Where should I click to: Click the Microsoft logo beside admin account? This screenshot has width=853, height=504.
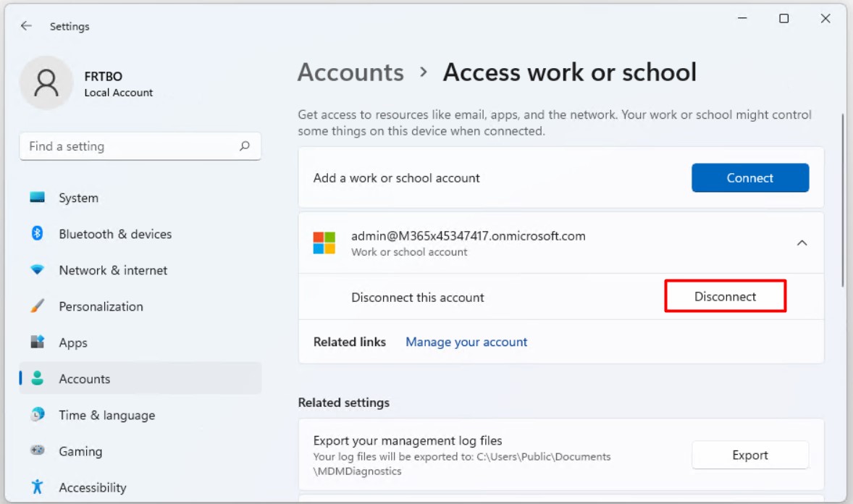tap(324, 243)
